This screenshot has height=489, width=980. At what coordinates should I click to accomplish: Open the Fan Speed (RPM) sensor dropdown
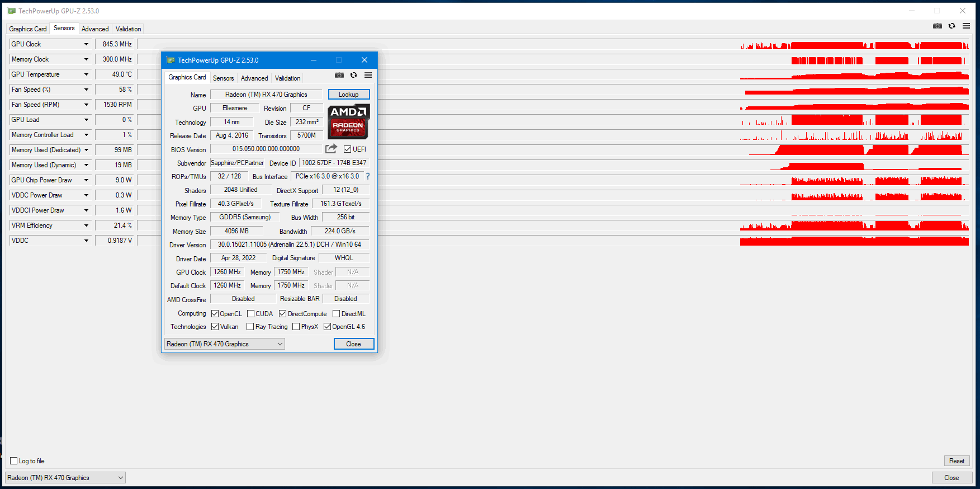(86, 105)
